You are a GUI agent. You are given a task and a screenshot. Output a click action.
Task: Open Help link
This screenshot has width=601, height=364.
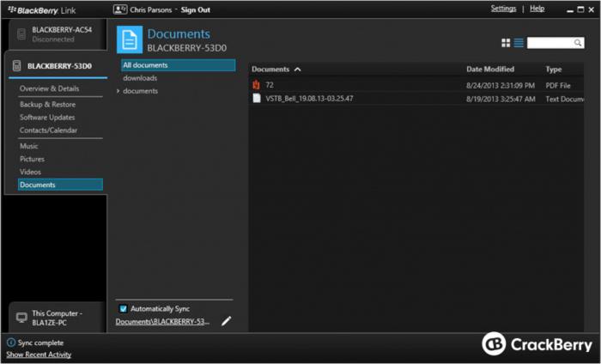(x=537, y=9)
